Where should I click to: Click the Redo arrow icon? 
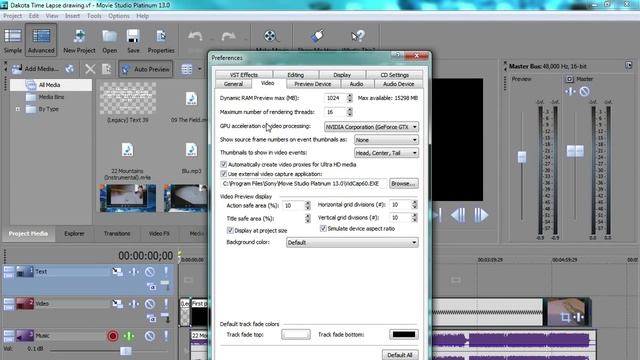coord(228,37)
